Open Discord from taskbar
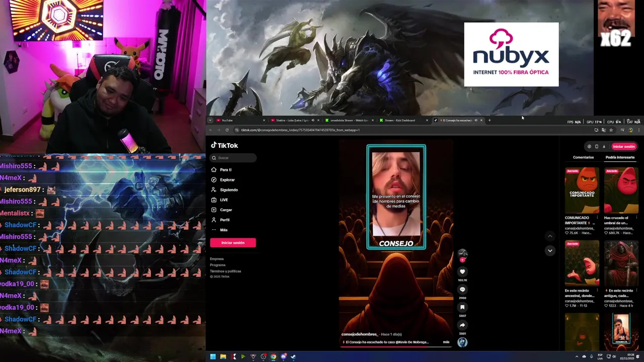The height and width of the screenshot is (362, 644). [x=283, y=357]
